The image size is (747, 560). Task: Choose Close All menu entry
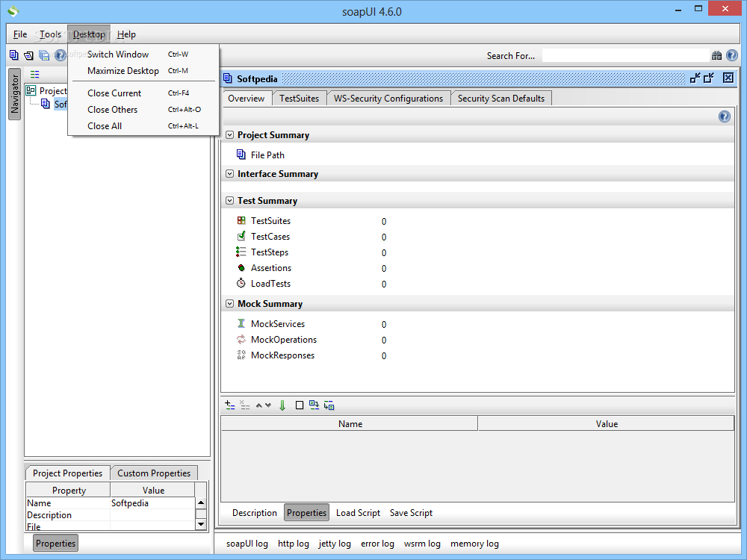143,125
